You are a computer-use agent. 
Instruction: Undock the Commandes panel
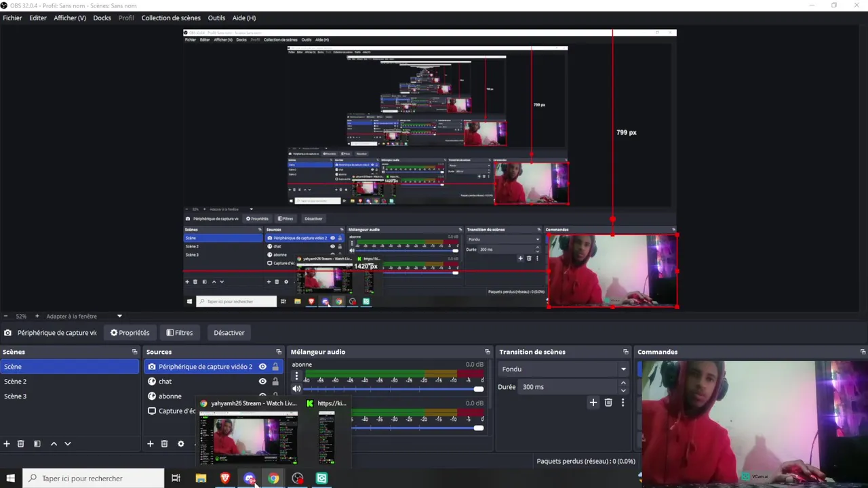[863, 352]
